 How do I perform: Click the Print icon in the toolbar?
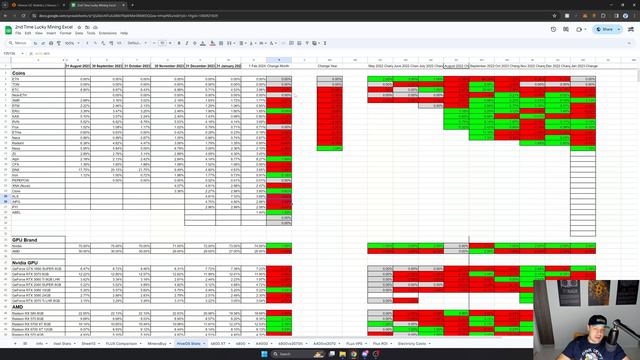tap(51, 43)
